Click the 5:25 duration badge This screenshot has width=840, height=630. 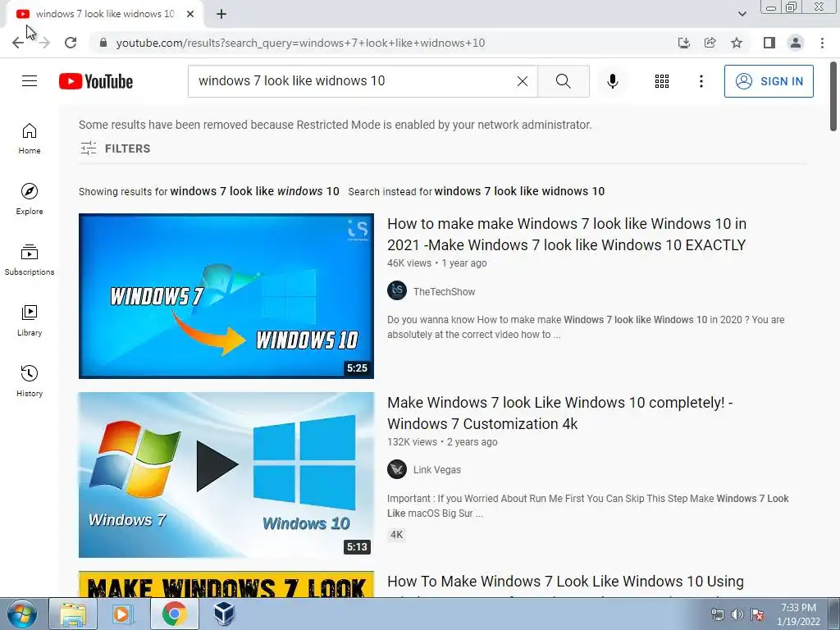click(357, 368)
